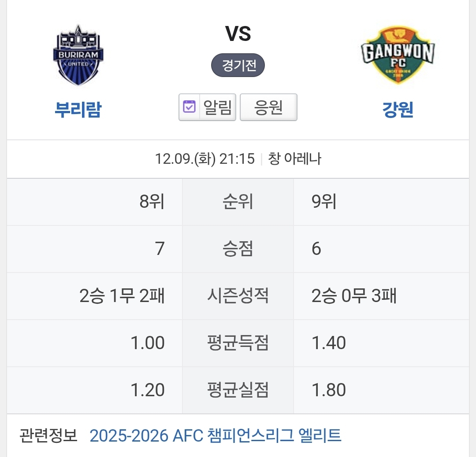Open 2025-2026 AFC 챔피언스리그 엘리트 link
This screenshot has height=457, width=476.
pos(216,435)
